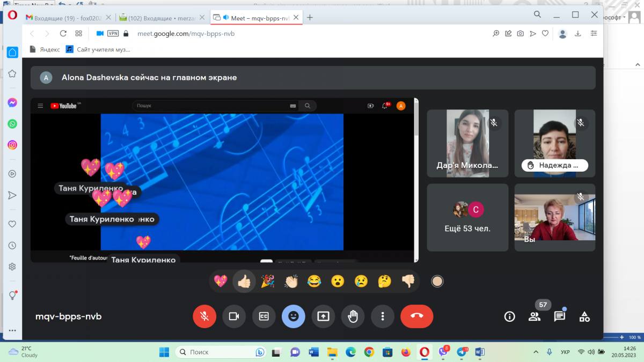Raise your hand in the meeting

pyautogui.click(x=353, y=316)
